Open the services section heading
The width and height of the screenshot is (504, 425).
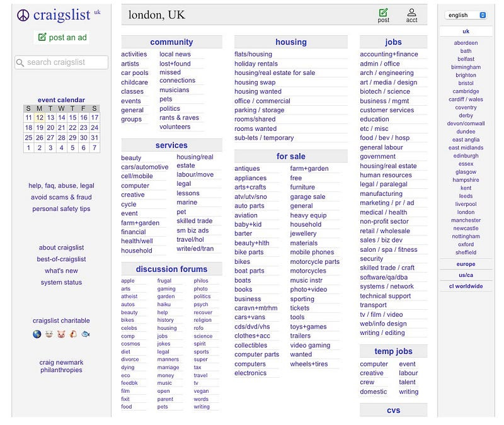(171, 145)
